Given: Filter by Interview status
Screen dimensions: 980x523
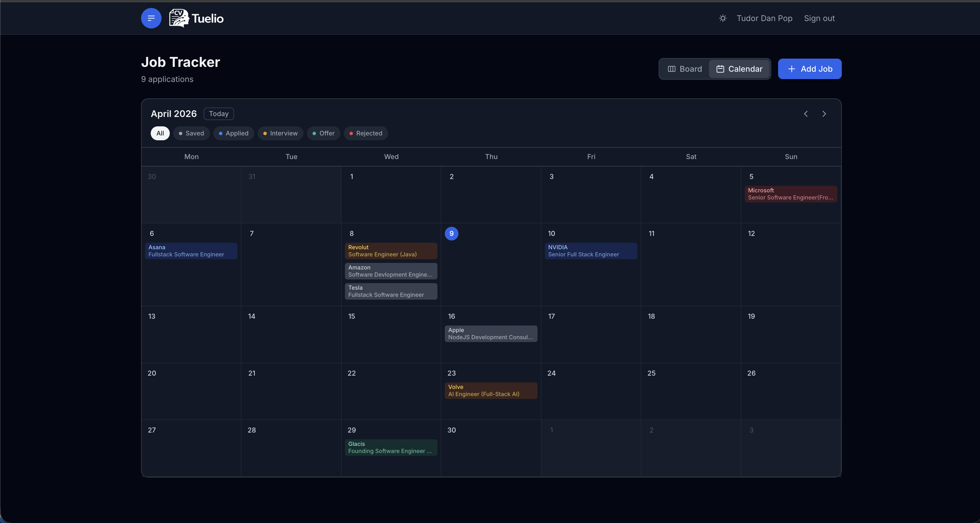Looking at the screenshot, I should [x=280, y=133].
